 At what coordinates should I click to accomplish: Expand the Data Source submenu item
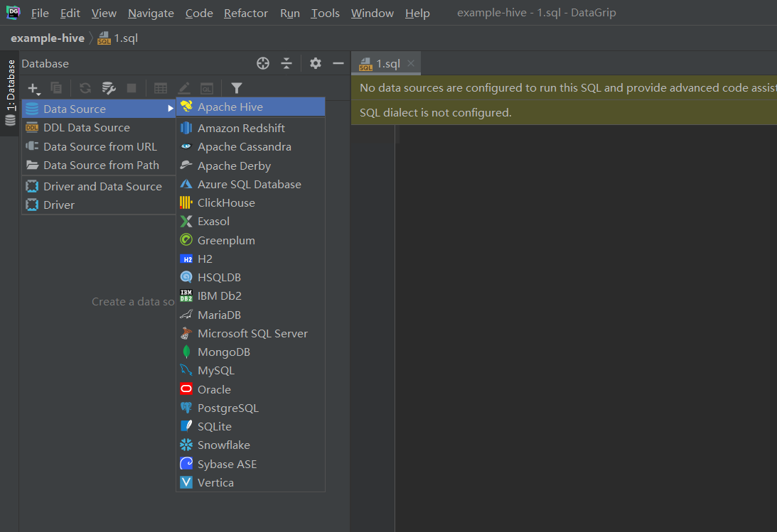pyautogui.click(x=99, y=109)
